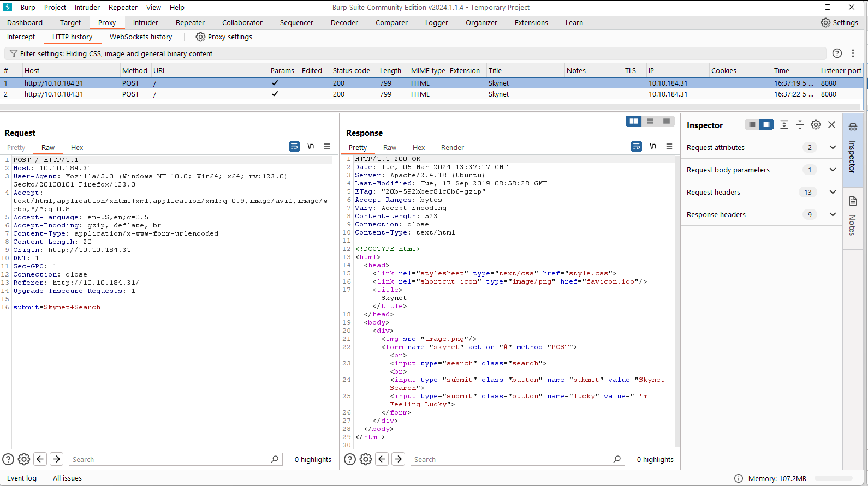The height and width of the screenshot is (486, 868).
Task: Select top-bottom layout view
Action: pos(650,121)
